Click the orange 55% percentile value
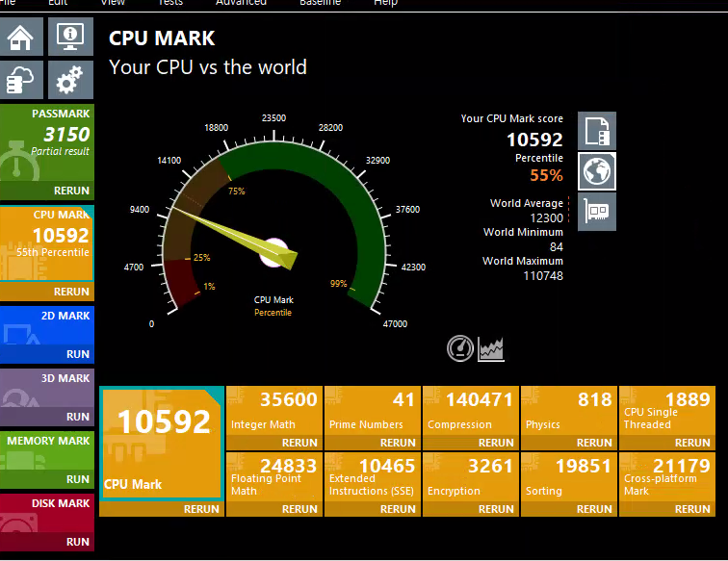Screen dimensions: 728x561 [546, 175]
